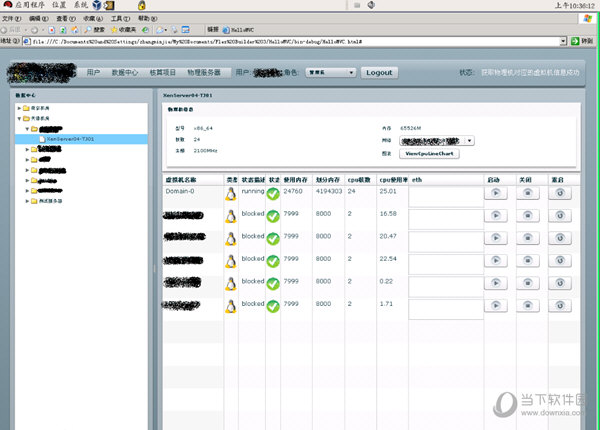600x430 pixels.
Task: Expand the first top-level folder in the tree
Action: [19, 107]
